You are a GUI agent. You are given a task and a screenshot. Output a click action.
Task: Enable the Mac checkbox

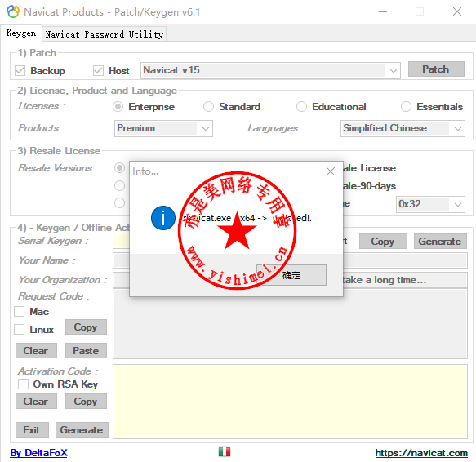click(20, 312)
